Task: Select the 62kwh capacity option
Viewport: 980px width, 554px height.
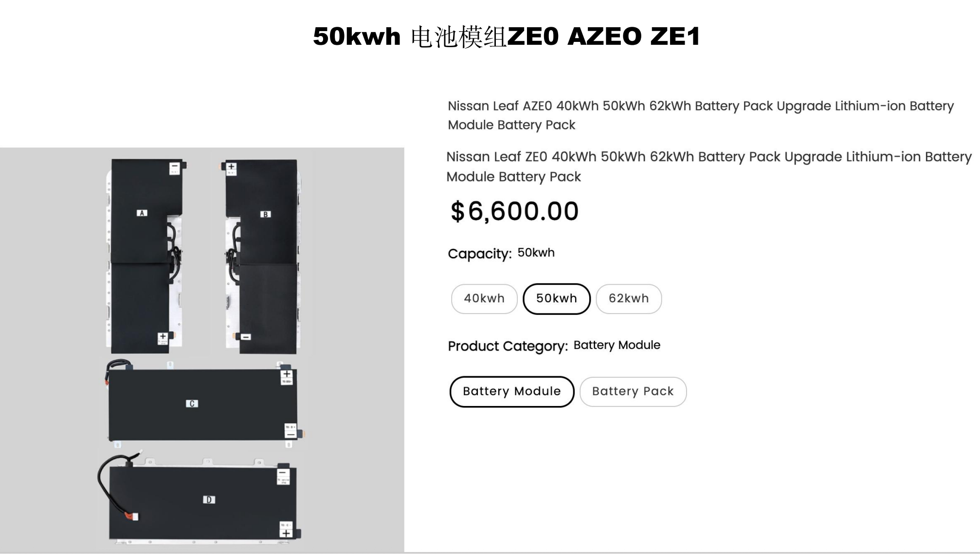Action: [x=629, y=298]
